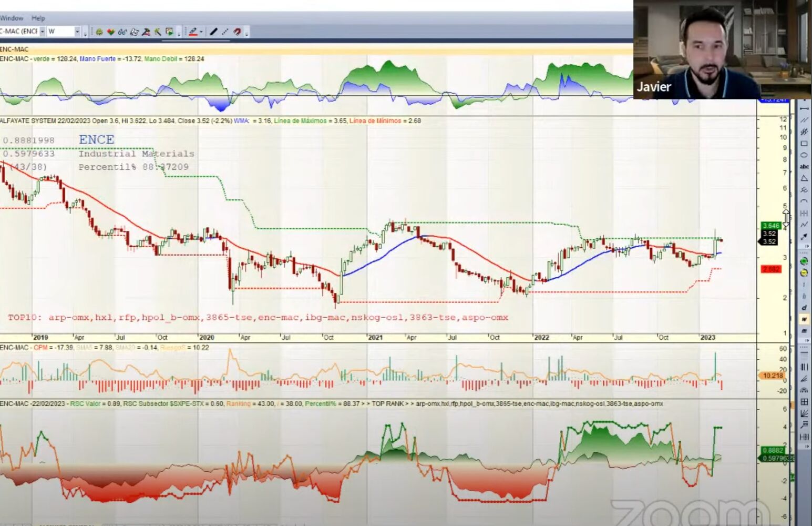Select the parallel lines channel tool
The height and width of the screenshot is (526, 812).
tap(804, 120)
